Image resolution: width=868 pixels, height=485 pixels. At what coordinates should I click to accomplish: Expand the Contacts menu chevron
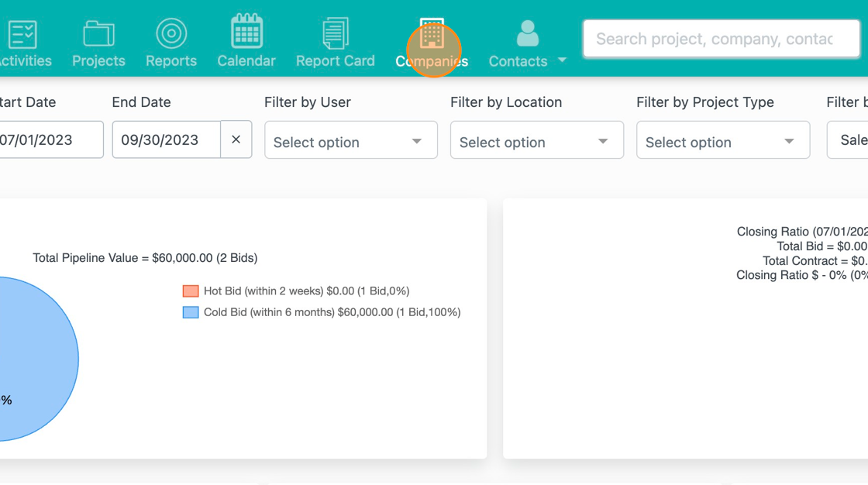[x=561, y=60]
